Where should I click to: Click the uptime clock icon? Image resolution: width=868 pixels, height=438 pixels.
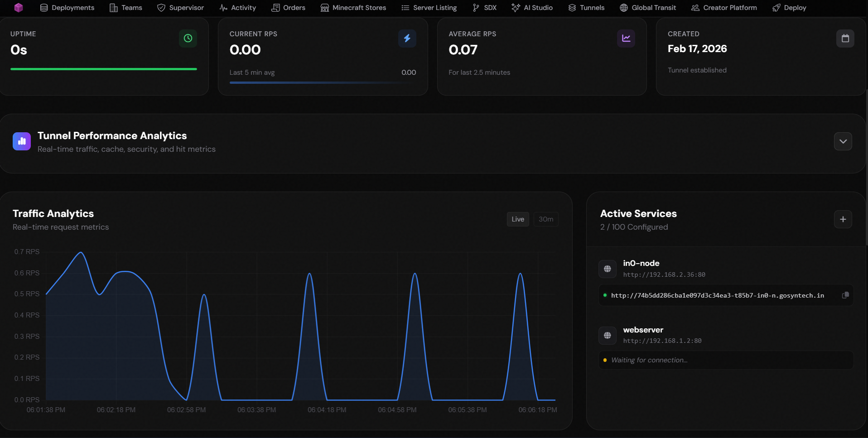[188, 39]
